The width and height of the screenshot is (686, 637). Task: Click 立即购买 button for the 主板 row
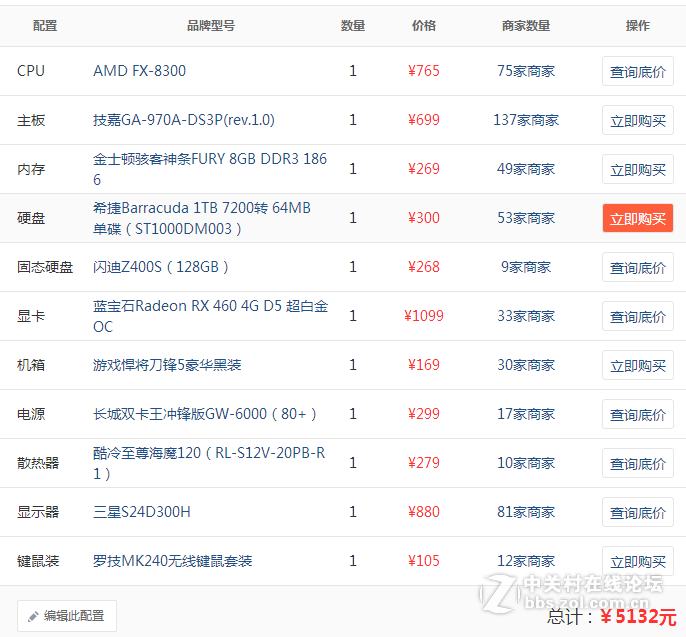(637, 120)
